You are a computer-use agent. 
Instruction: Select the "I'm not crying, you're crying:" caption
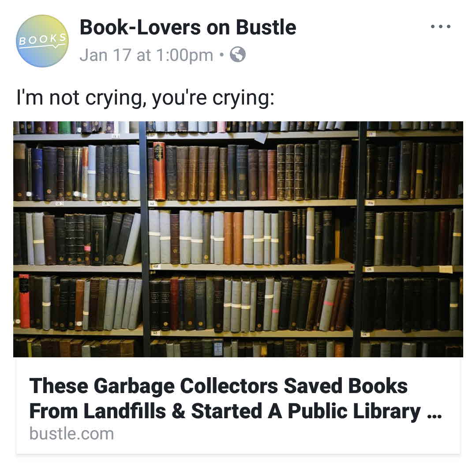coord(146,98)
